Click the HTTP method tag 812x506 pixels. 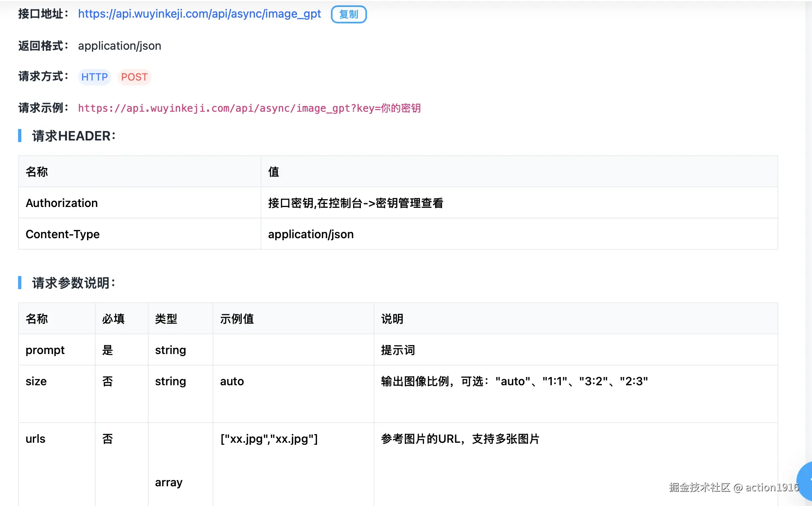pyautogui.click(x=94, y=77)
